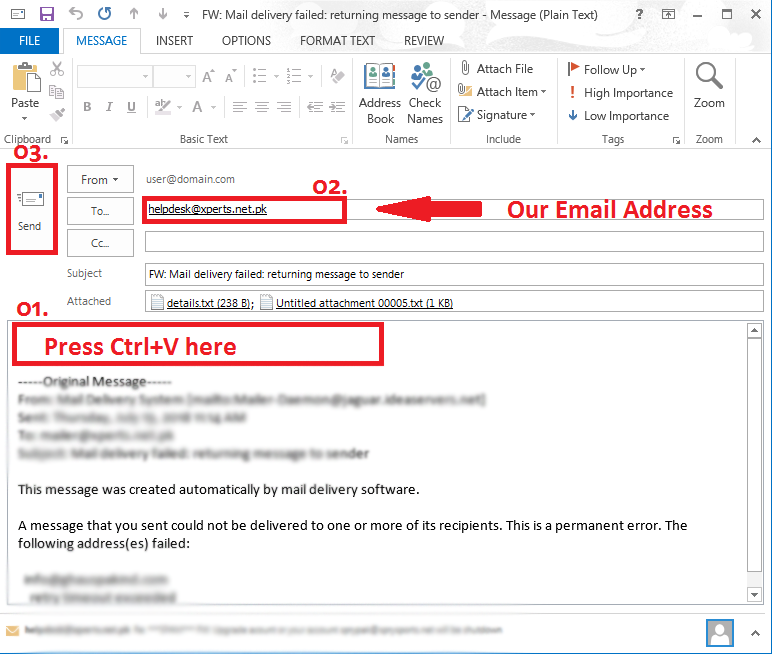The height and width of the screenshot is (654, 772).
Task: Click inside the Cc address field
Action: 454,242
